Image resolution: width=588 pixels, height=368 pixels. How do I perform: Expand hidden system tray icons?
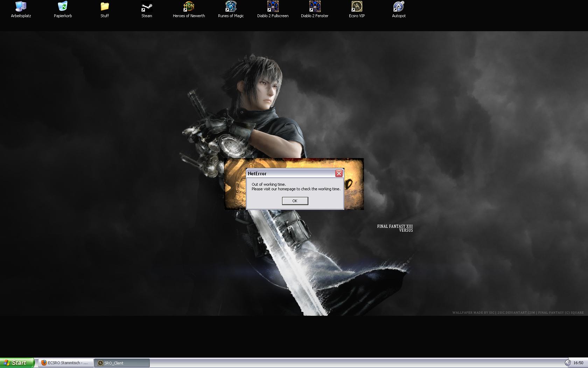(x=567, y=363)
